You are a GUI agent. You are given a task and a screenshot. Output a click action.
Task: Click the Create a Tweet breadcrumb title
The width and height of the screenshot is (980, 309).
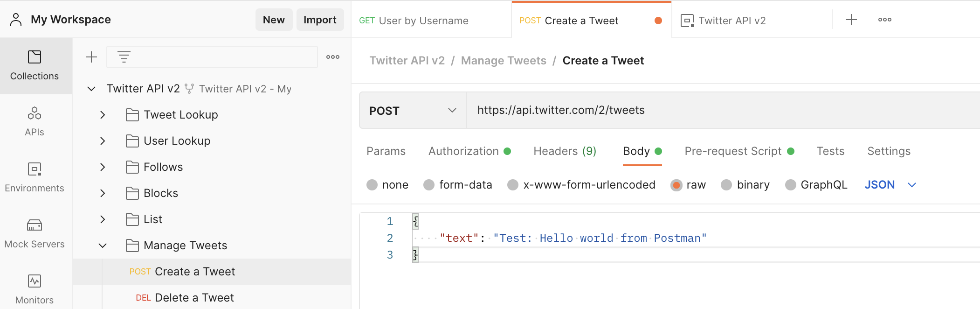[x=603, y=61]
